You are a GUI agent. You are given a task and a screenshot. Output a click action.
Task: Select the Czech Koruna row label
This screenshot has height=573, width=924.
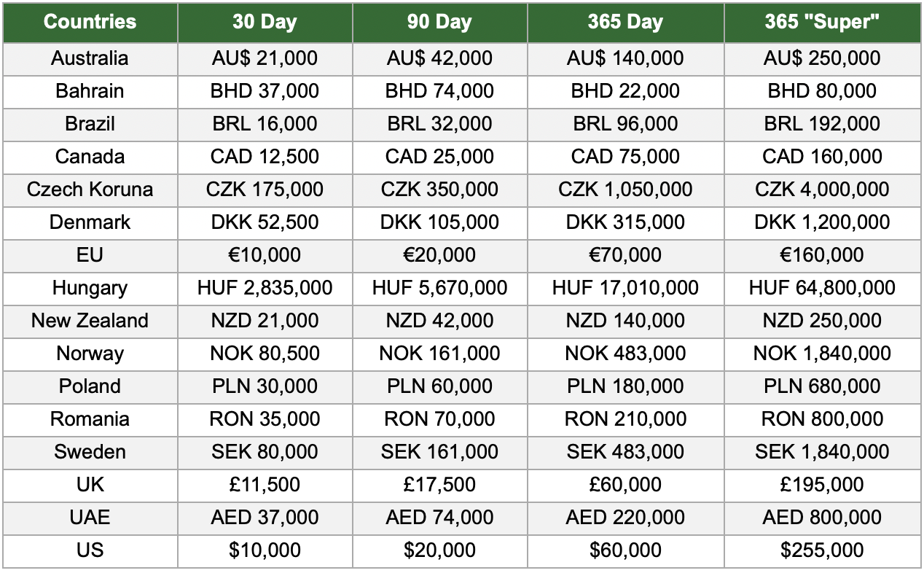click(x=90, y=190)
